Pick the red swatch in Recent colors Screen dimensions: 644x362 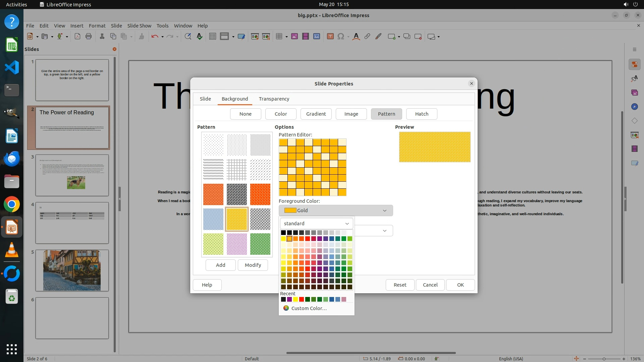(301, 300)
